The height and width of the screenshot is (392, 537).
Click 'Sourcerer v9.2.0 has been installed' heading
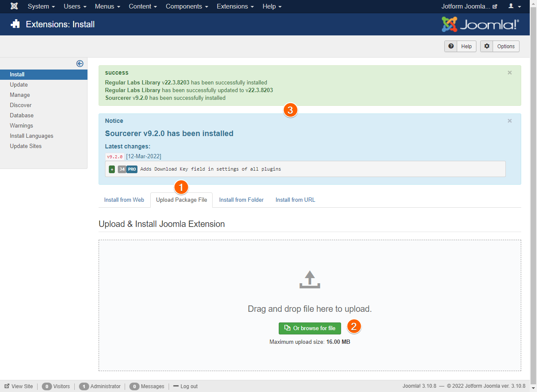tap(169, 134)
